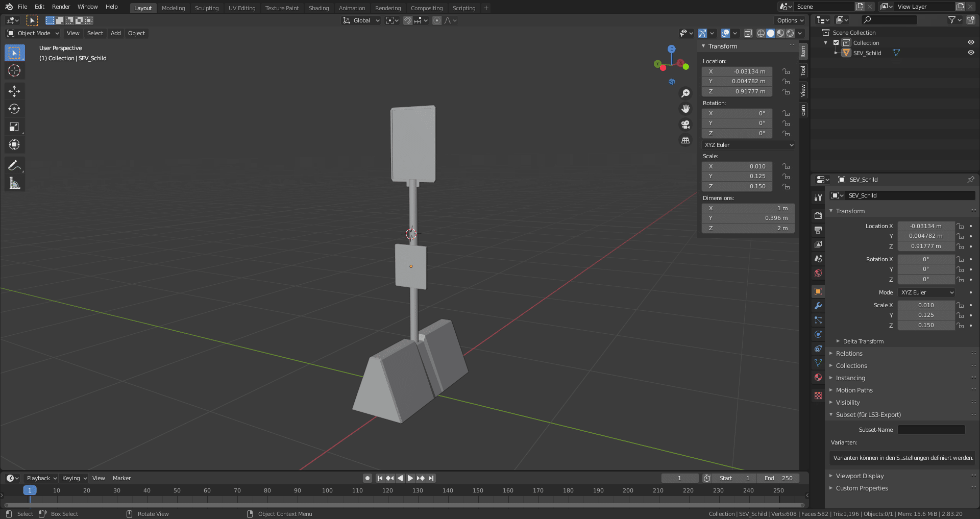Open the Object Mode dropdown

[x=33, y=33]
